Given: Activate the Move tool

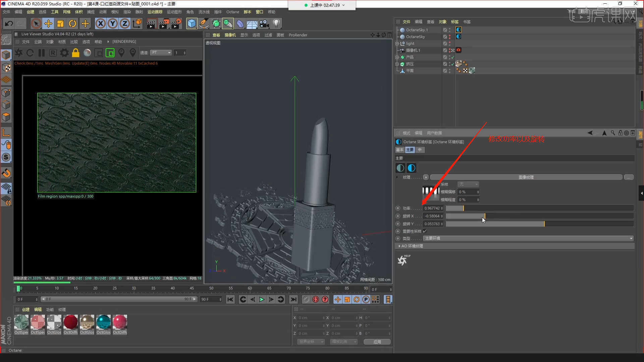Looking at the screenshot, I should click(48, 23).
